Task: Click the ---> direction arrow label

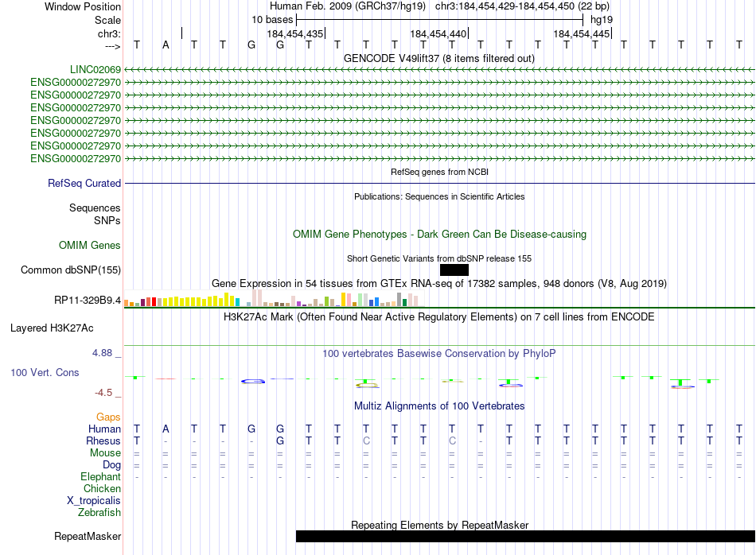Action: (113, 46)
